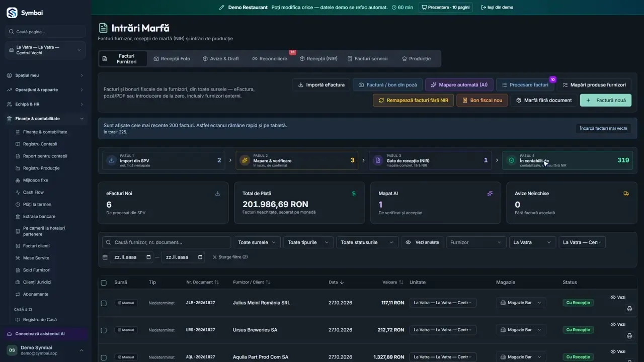Image resolution: width=644 pixels, height=362 pixels.
Task: Switch to the Reconciliere tab
Action: tap(270, 59)
